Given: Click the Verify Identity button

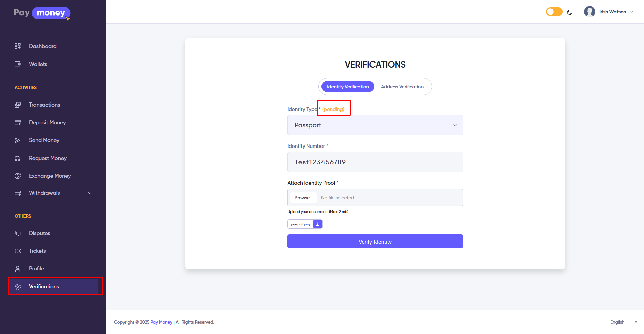Looking at the screenshot, I should pos(375,241).
